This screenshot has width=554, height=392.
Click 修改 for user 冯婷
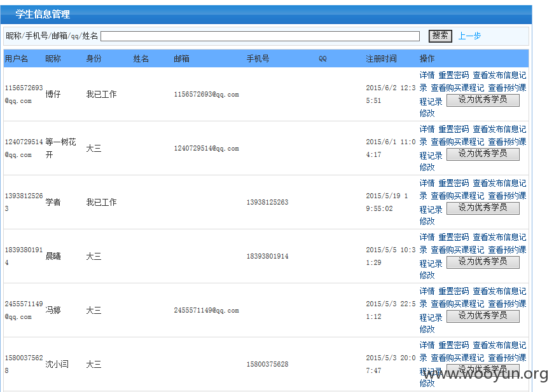tap(427, 329)
